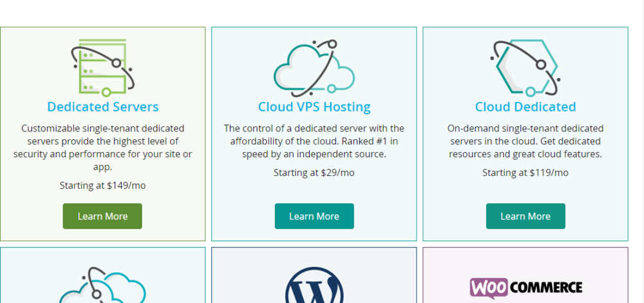This screenshot has width=644, height=303.
Task: Open the Cloud VPS Hosting heading link
Action: [314, 106]
